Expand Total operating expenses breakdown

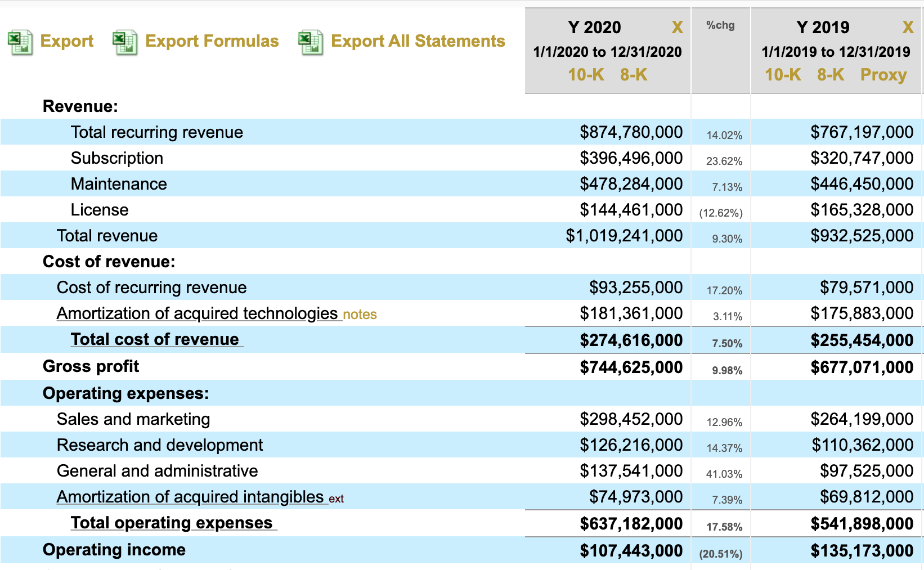tap(172, 523)
